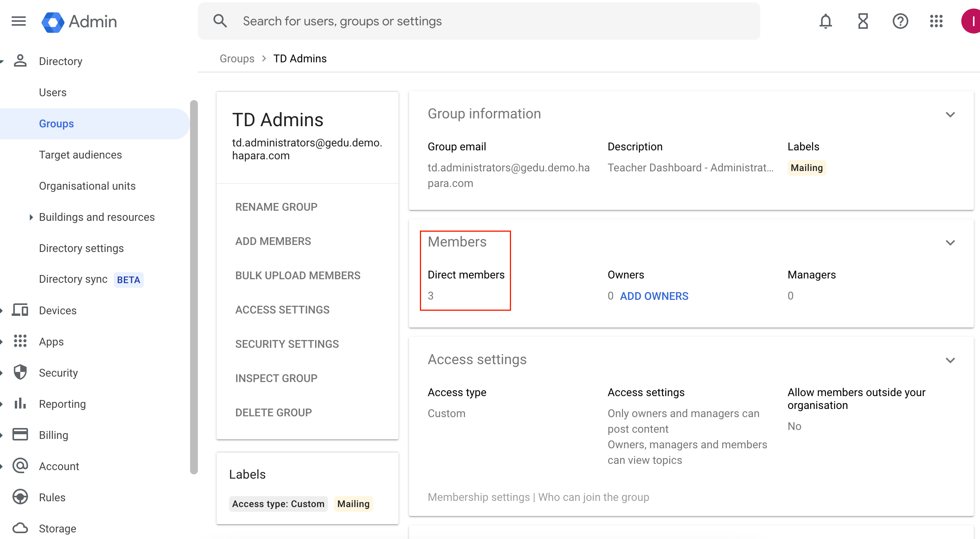Click the sidebar vertical scrollbar
Image resolution: width=980 pixels, height=539 pixels.
point(194,287)
